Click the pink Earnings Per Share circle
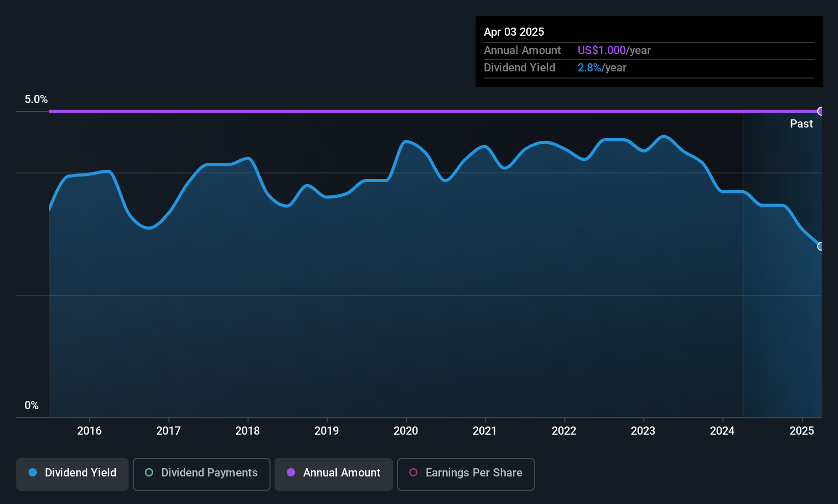 coord(413,472)
